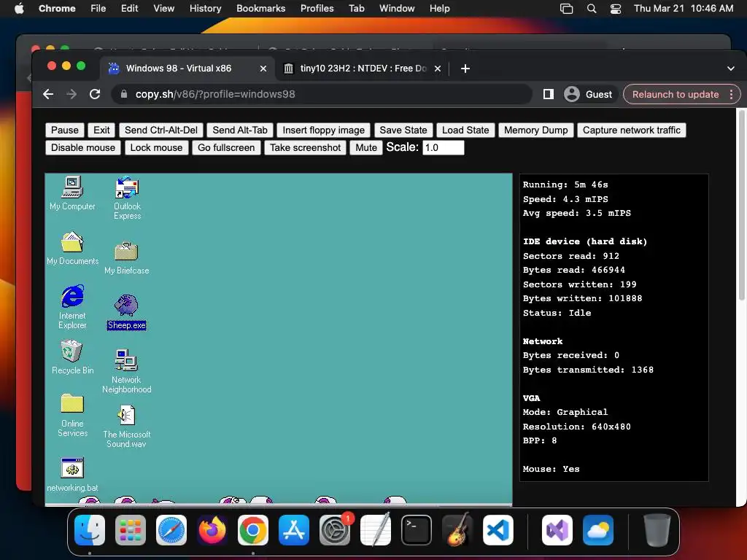Click Capture network traffic button

pyautogui.click(x=631, y=130)
